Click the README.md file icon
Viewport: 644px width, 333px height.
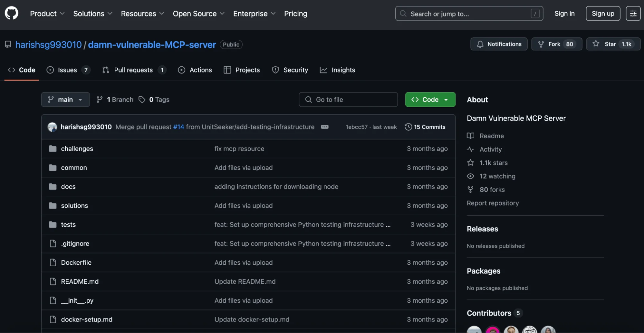pos(53,282)
